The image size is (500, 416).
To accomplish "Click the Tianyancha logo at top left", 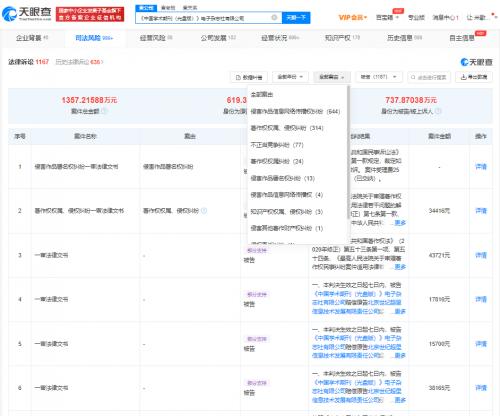I will pos(27,13).
